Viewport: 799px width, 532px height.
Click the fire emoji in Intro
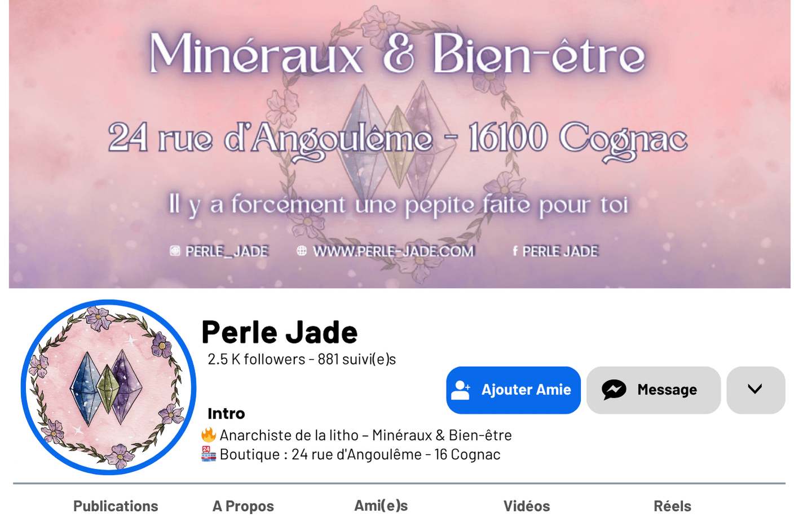(x=209, y=435)
